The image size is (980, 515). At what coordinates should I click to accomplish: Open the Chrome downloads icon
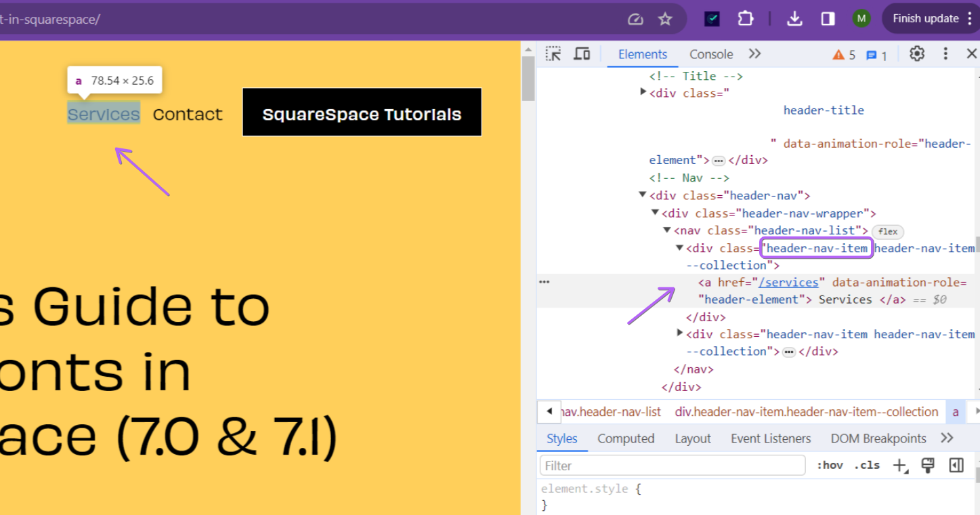(x=794, y=18)
